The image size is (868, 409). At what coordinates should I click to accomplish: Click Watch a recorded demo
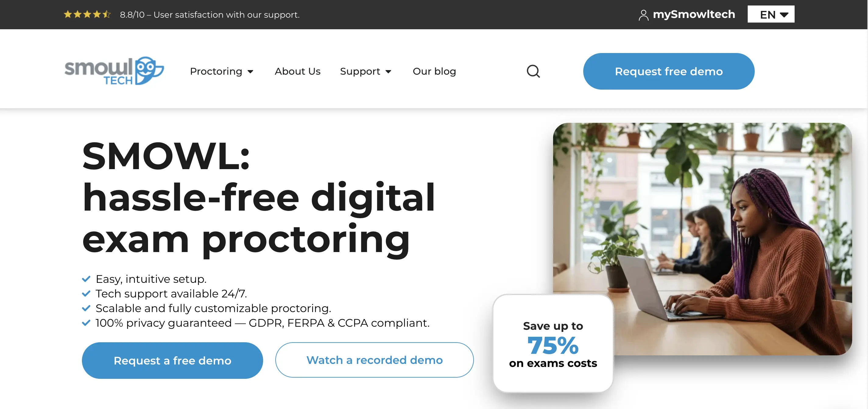[374, 360]
